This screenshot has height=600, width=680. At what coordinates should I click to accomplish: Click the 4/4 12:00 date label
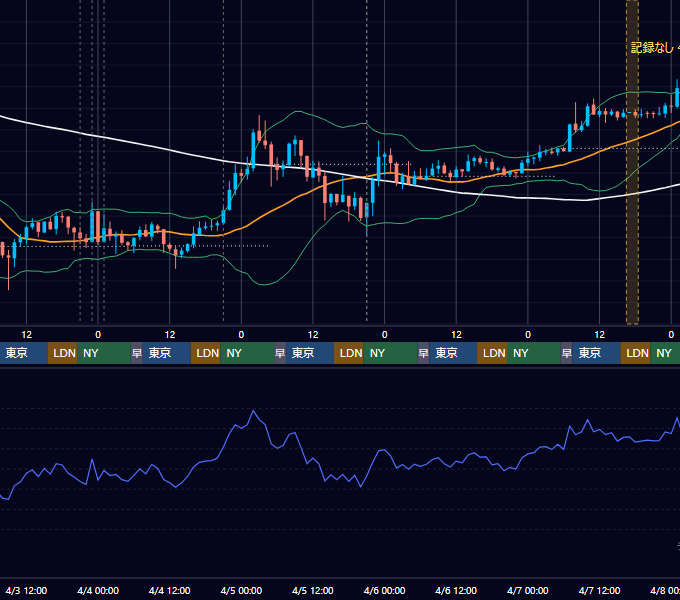point(170,590)
